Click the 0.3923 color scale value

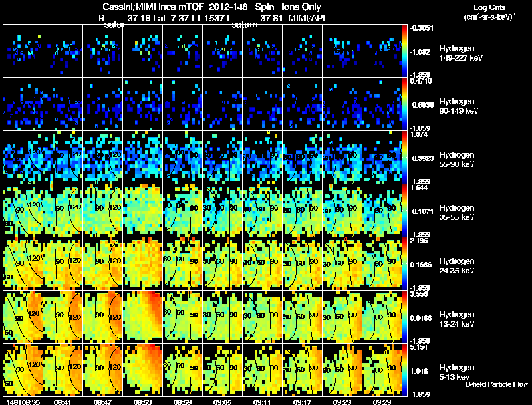click(422, 158)
